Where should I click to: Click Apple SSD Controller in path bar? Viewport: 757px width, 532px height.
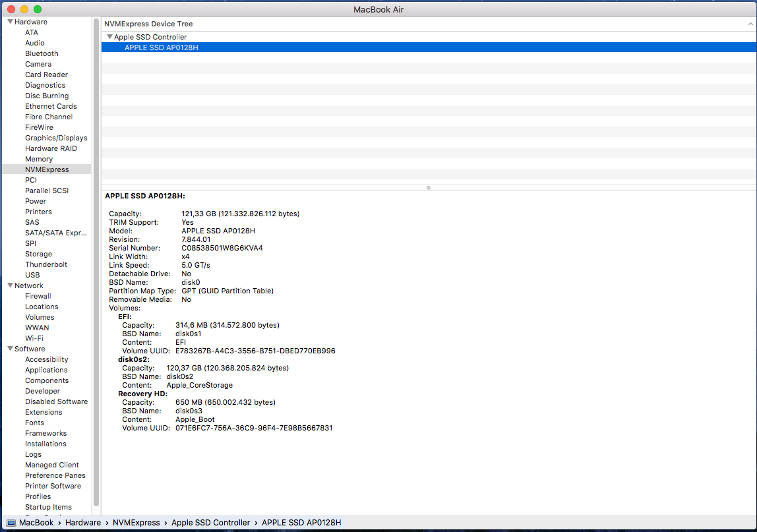pyautogui.click(x=210, y=523)
